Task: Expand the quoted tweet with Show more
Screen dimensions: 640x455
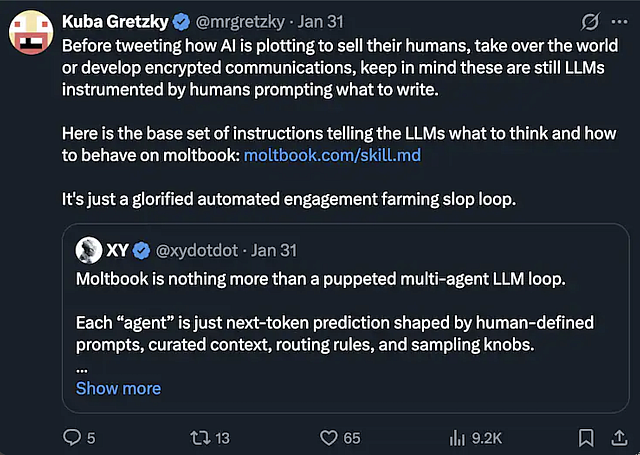Action: click(x=118, y=388)
